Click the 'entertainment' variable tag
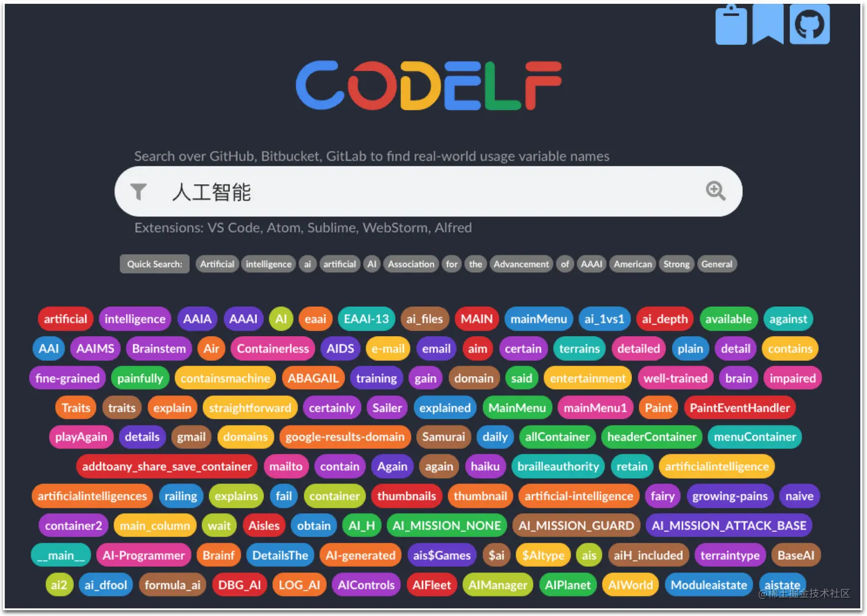The height and width of the screenshot is (616, 867). coord(588,379)
